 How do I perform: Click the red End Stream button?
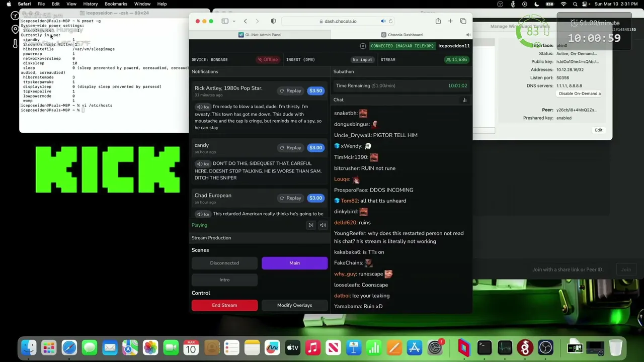tap(224, 305)
